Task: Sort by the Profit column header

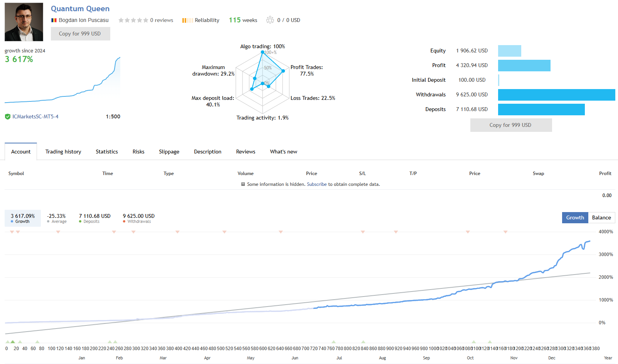Action: point(605,174)
